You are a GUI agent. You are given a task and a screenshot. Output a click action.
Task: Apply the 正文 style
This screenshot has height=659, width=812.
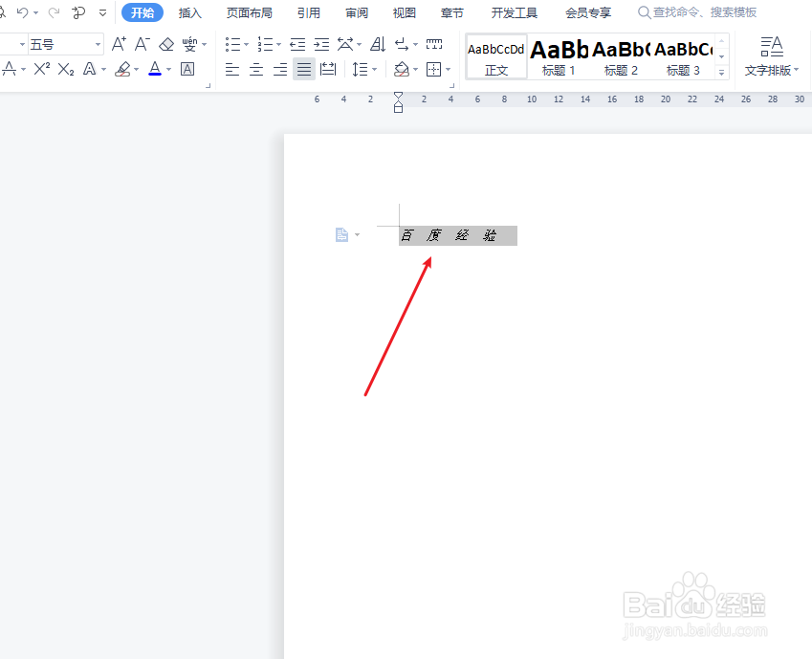click(496, 57)
